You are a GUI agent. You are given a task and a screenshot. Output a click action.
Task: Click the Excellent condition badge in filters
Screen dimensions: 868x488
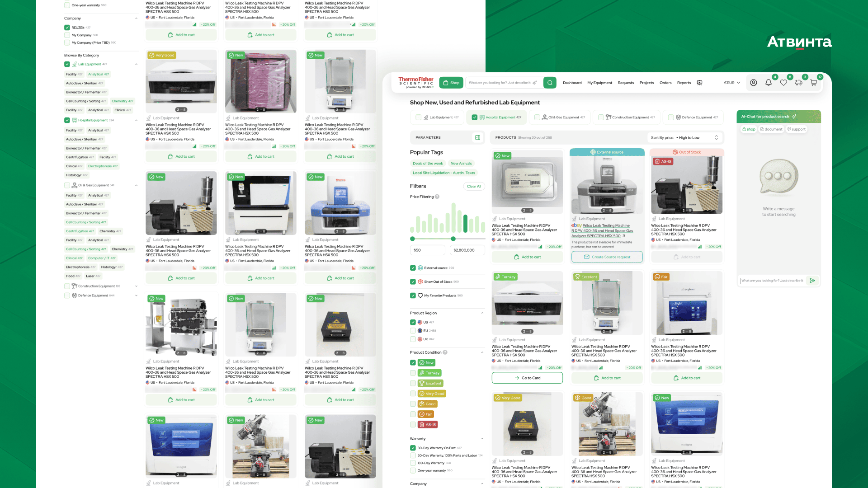click(x=430, y=383)
